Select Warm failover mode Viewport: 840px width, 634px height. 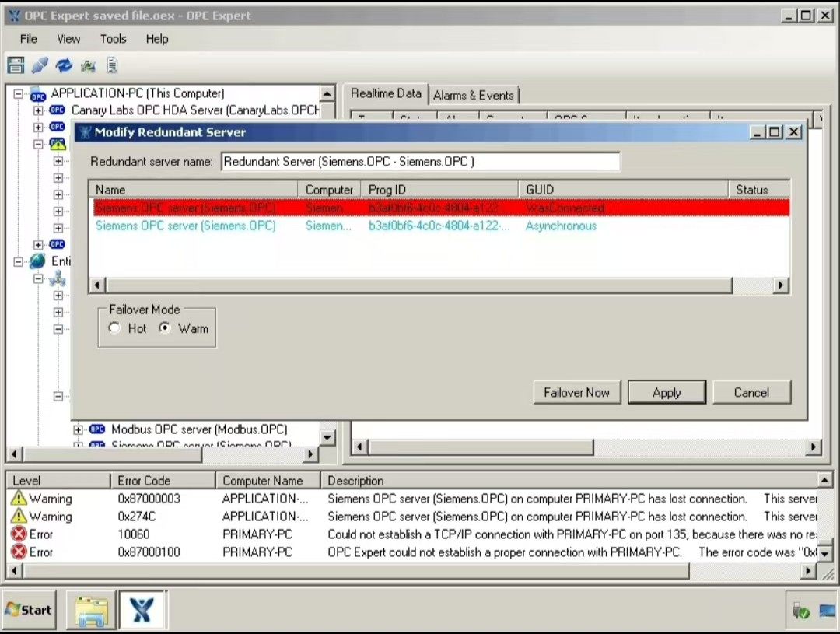point(165,328)
